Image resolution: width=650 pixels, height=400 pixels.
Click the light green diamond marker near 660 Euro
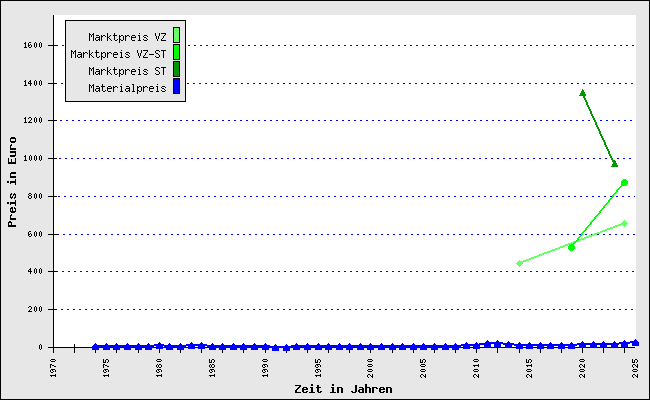point(625,223)
